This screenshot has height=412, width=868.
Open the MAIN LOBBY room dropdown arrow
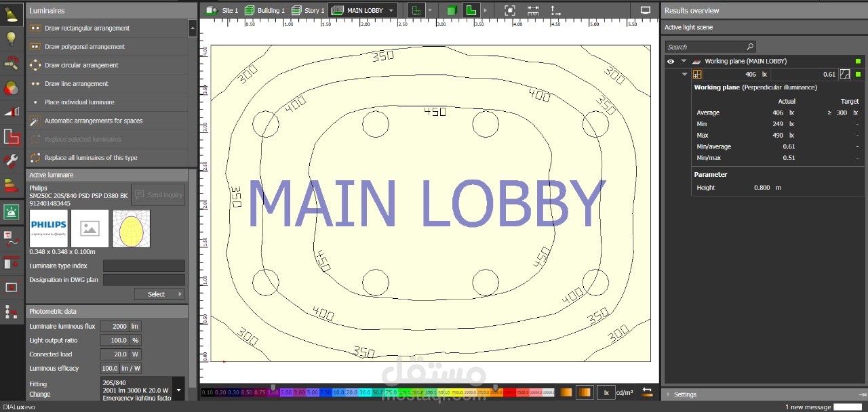(391, 11)
